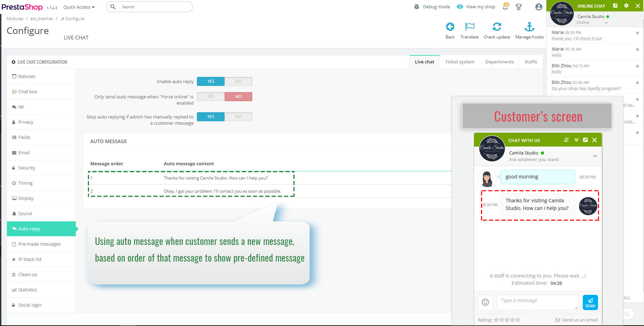Open Statistics sidebar item
Screen dimensions: 644x326
pos(41,290)
